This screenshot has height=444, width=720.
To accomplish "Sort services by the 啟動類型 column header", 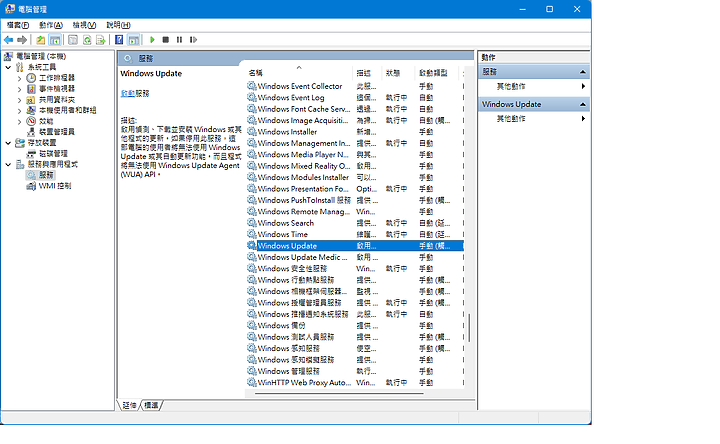I will pyautogui.click(x=437, y=73).
